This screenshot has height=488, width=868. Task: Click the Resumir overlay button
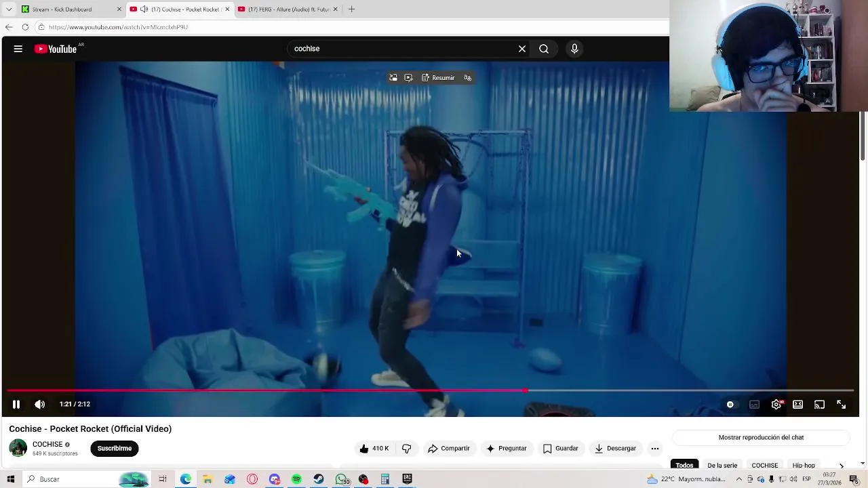pos(438,78)
